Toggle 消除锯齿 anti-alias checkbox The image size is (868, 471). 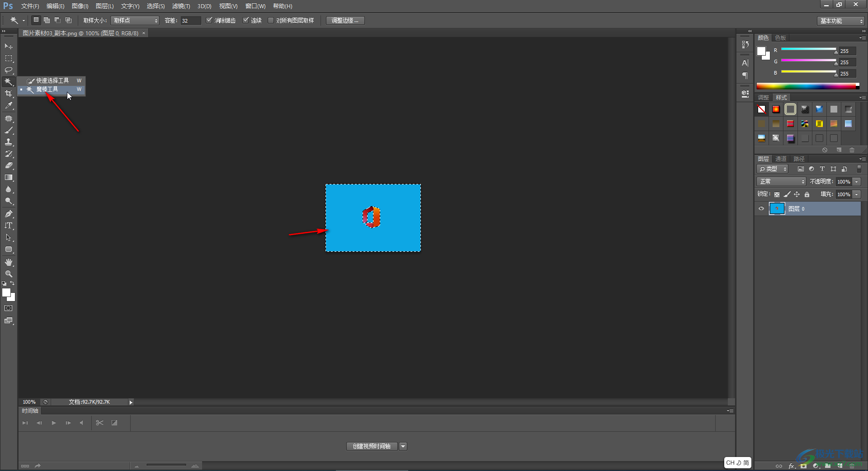click(x=209, y=20)
